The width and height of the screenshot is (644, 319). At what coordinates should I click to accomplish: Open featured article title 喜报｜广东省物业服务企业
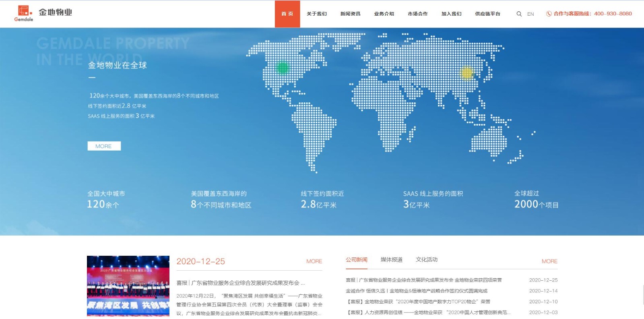coord(241,283)
